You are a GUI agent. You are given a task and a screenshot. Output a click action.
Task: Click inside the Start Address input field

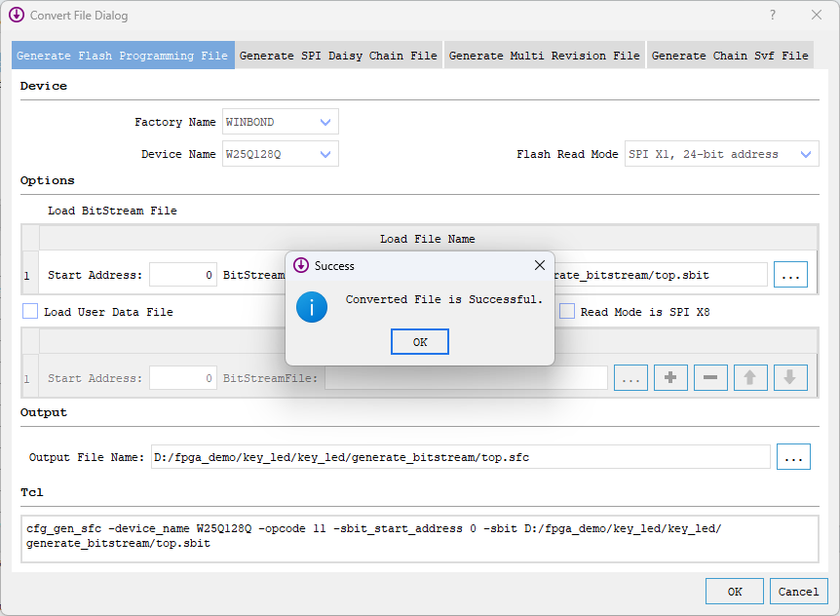(181, 274)
